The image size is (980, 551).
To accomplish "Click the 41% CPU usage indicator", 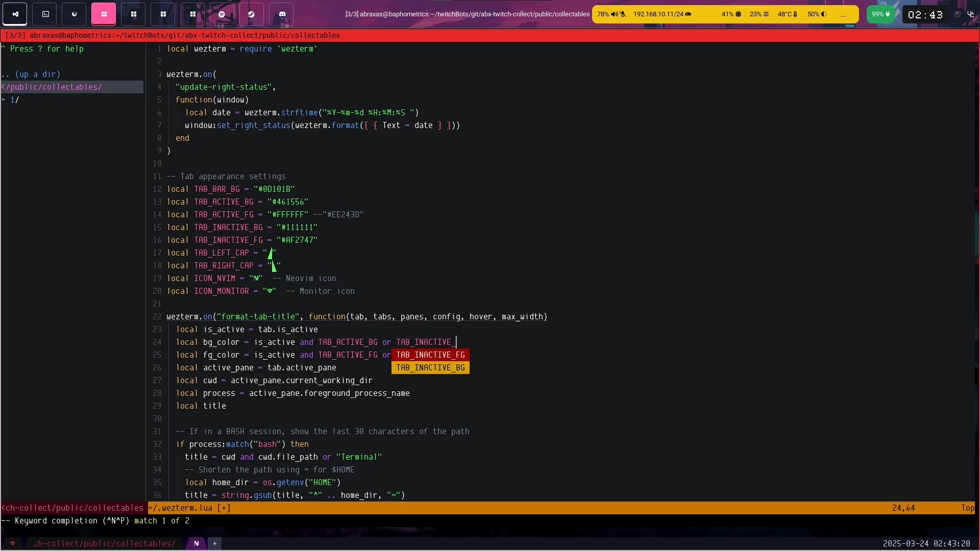I will pyautogui.click(x=731, y=14).
